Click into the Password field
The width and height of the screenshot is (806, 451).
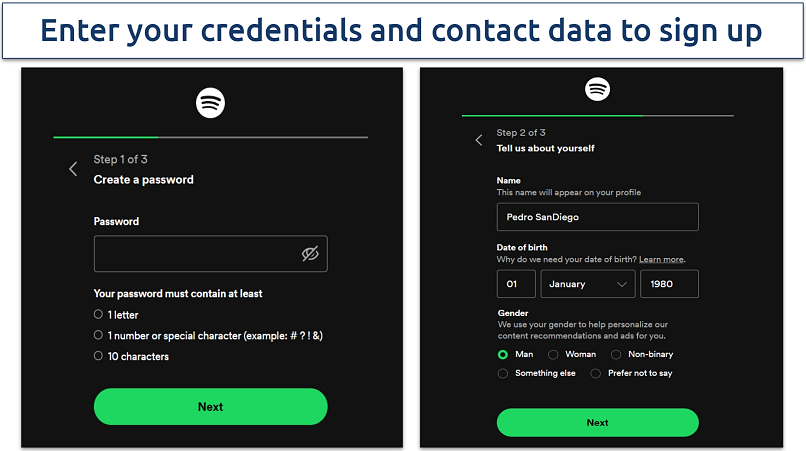[x=195, y=254]
